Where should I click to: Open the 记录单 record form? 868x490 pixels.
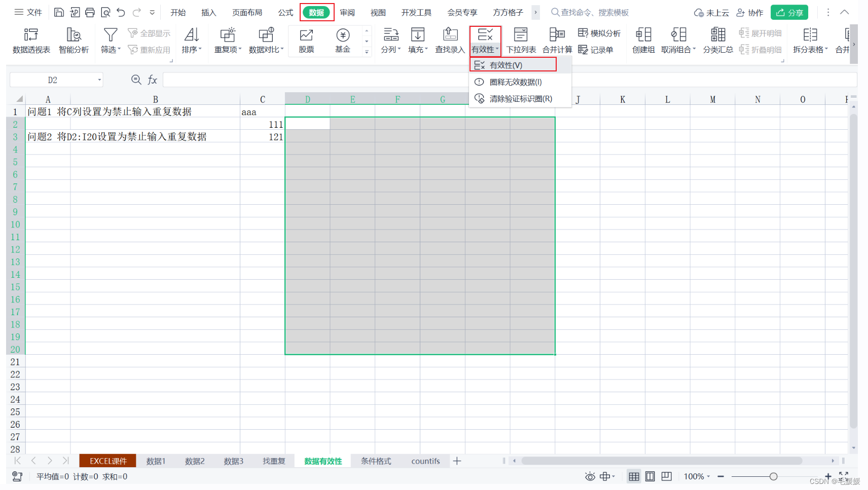[596, 50]
